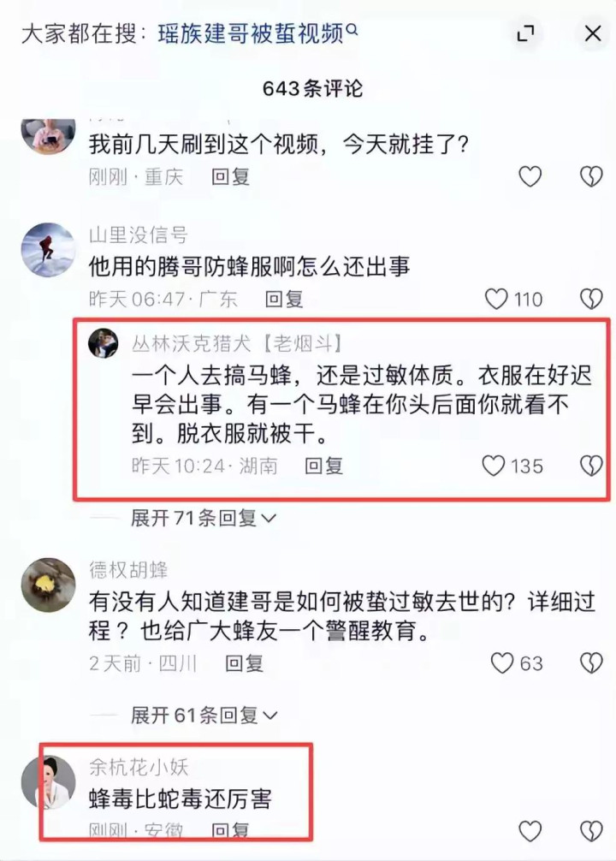This screenshot has width=616, height=861.
Task: Like 余杭花小妖's comment about 蜂毒
Action: 530,831
